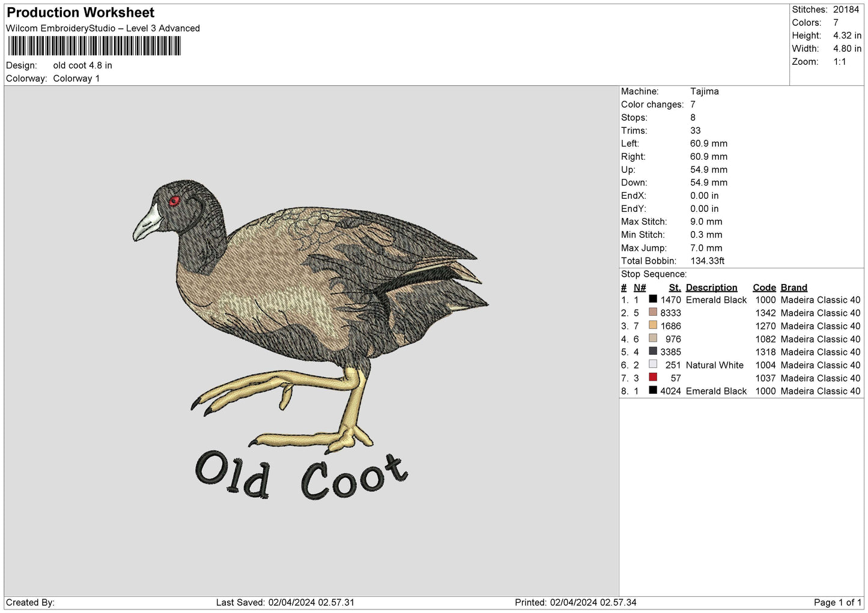Click stitch count 8333 in stop 2
This screenshot has height=613, width=868.
coord(670,313)
